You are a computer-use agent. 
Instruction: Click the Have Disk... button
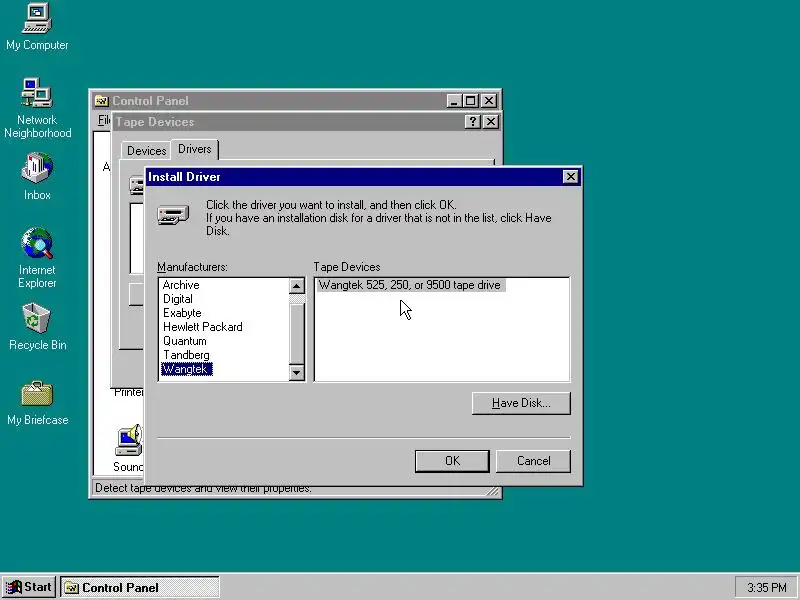521,403
